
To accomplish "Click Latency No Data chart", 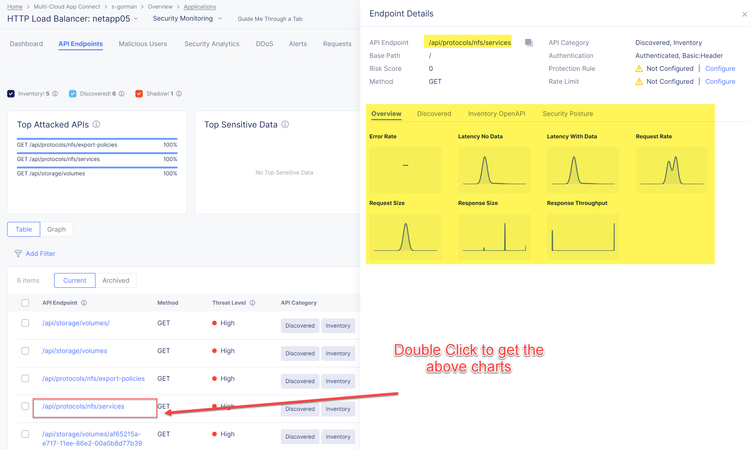I will 494,170.
